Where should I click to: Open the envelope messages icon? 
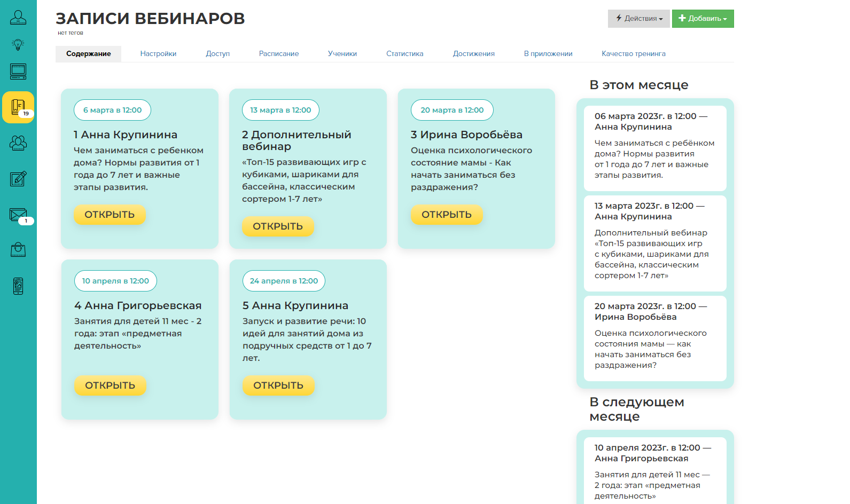(18, 215)
